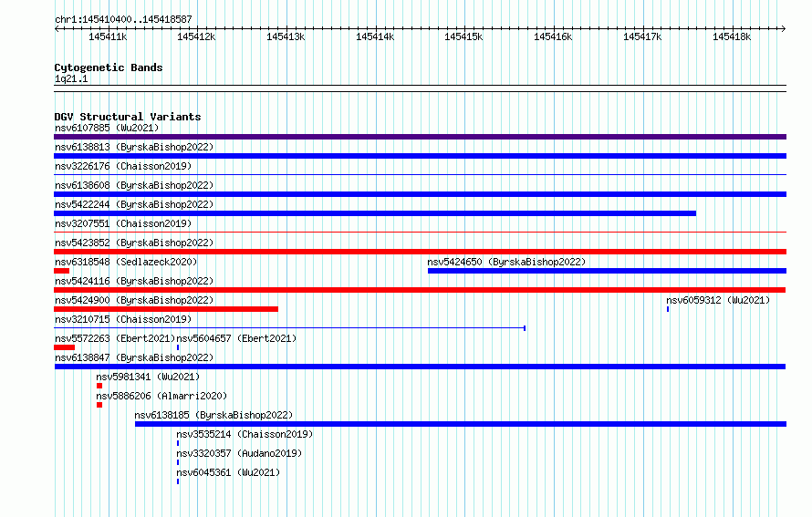Click the 145414k ruler tick label
Viewport: 812px width, 517px height.
click(375, 36)
